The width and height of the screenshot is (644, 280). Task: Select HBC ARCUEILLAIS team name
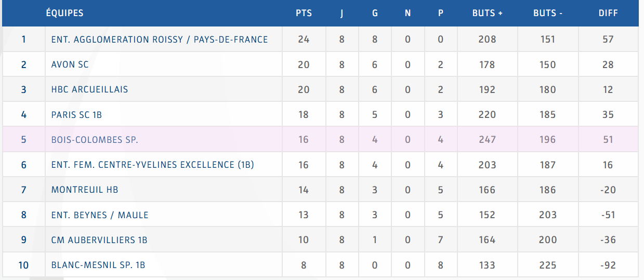(89, 90)
